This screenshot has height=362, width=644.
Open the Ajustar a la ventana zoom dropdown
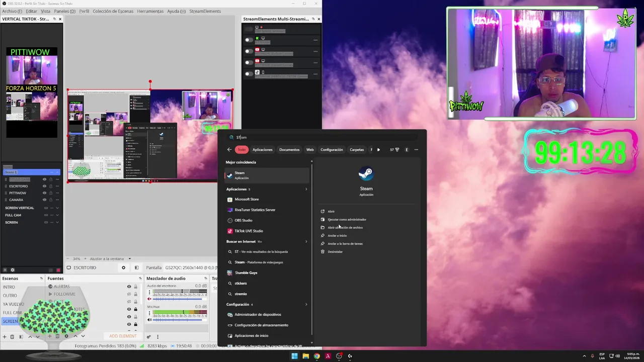[129, 259]
